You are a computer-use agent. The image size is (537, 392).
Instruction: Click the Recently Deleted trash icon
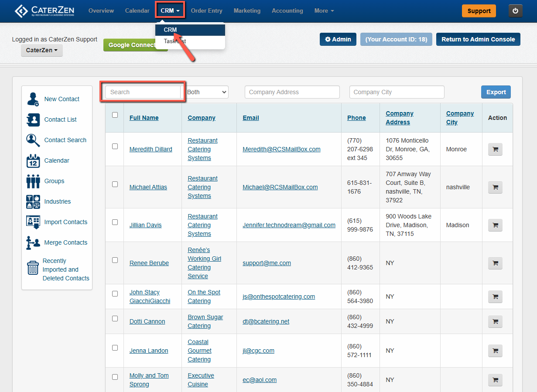pos(33,268)
